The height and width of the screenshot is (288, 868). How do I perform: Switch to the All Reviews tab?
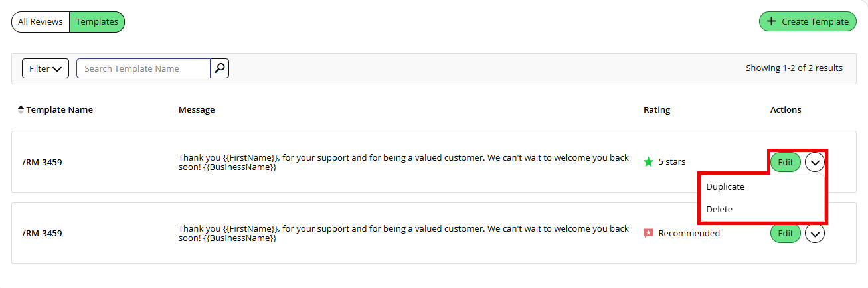click(x=41, y=21)
